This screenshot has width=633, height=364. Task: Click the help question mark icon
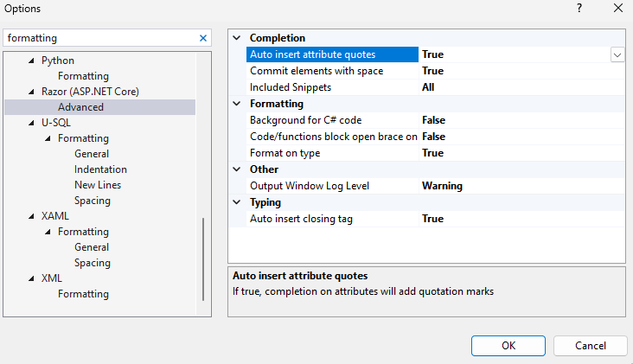579,8
